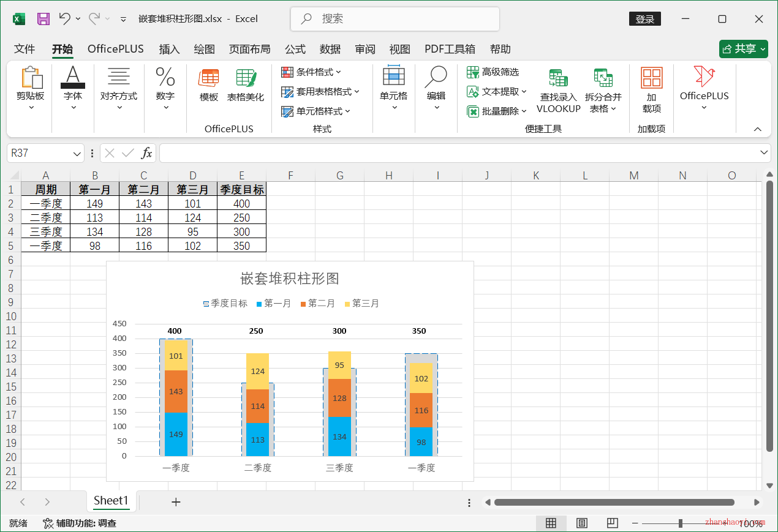Click inside the 搜索 search box

(x=395, y=18)
